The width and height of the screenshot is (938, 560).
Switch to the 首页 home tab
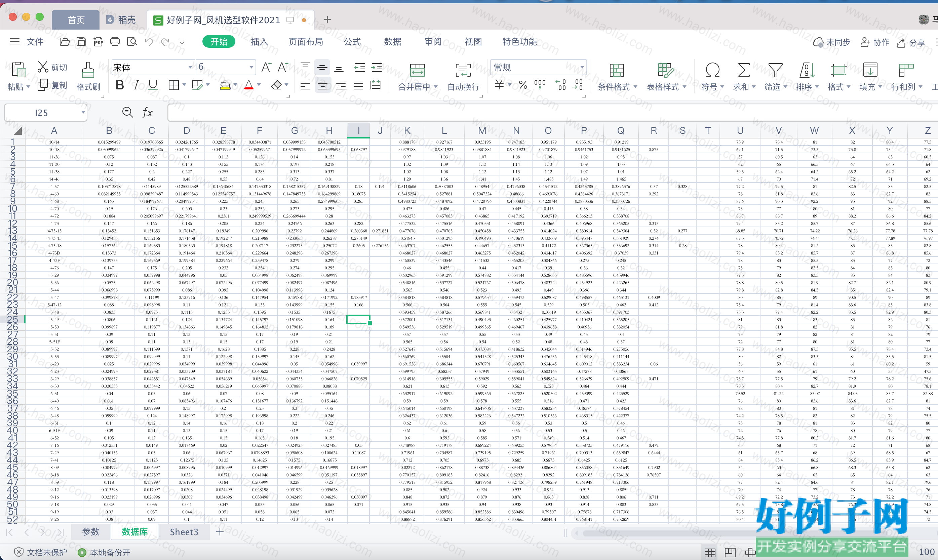click(75, 19)
